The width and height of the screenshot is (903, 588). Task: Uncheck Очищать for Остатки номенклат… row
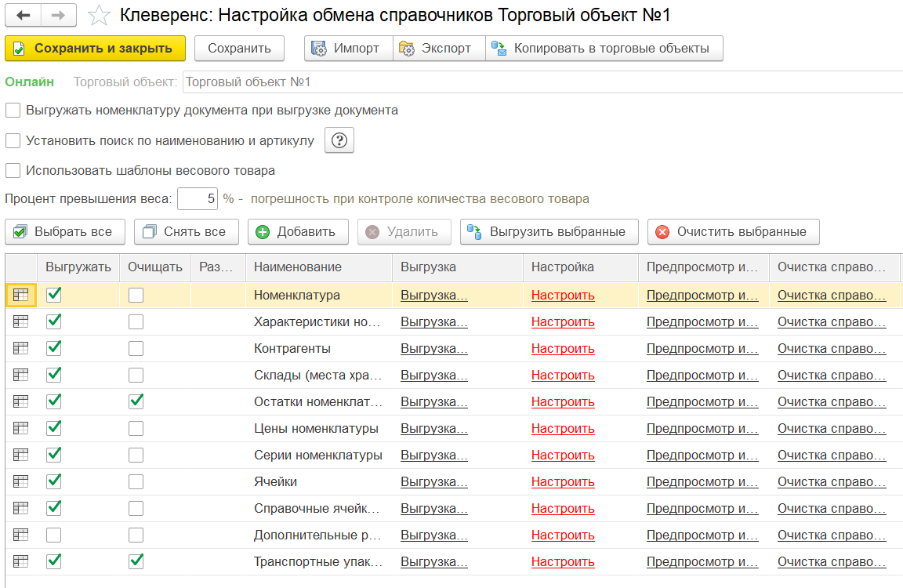point(136,401)
